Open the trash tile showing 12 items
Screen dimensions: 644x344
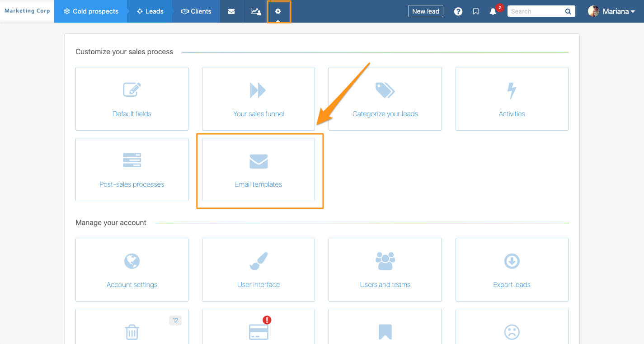coord(132,330)
